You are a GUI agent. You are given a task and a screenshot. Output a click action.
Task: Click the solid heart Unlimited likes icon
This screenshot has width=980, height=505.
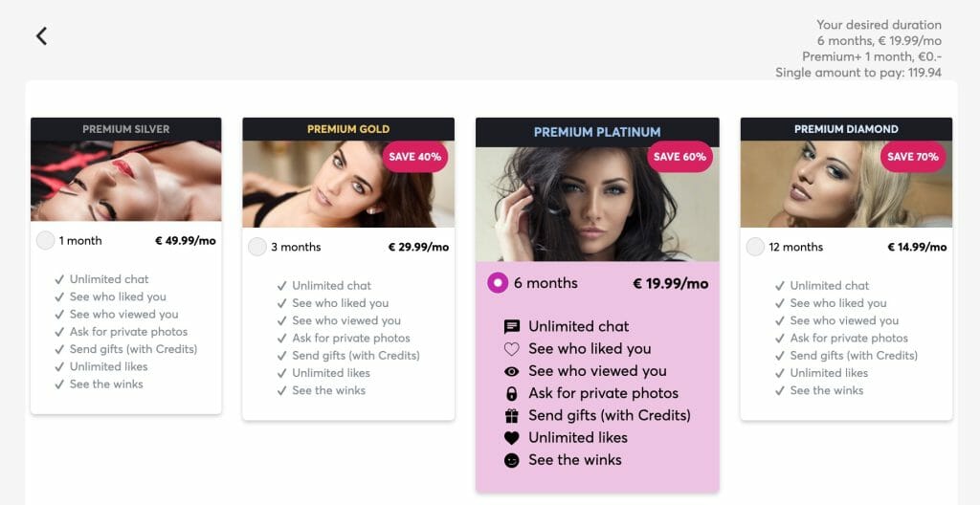point(511,438)
